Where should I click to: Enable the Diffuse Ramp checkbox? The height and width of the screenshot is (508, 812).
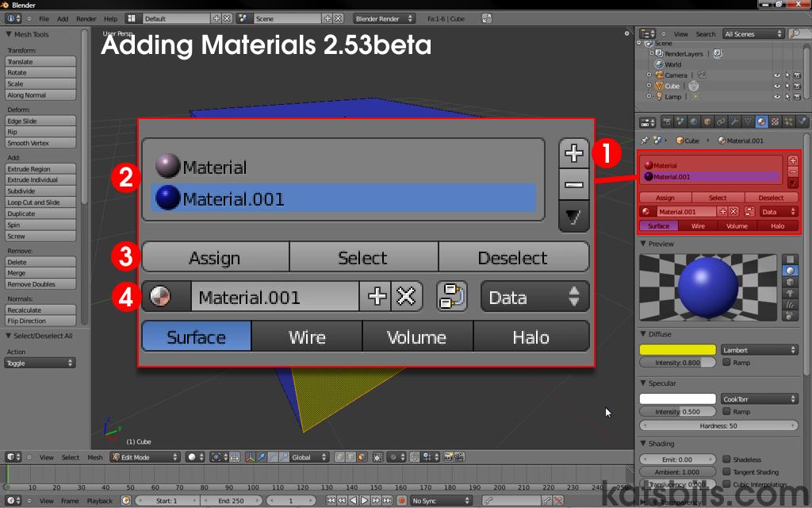tap(726, 362)
